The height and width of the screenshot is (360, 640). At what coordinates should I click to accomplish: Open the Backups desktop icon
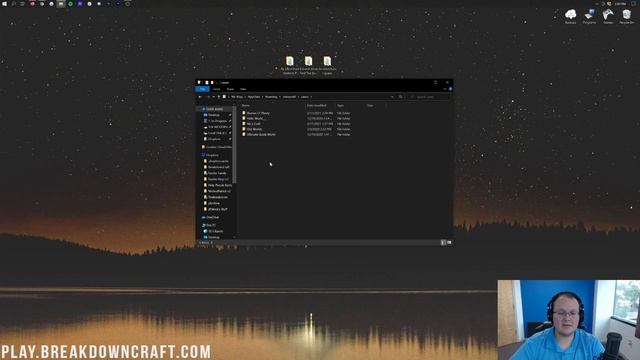click(x=571, y=16)
